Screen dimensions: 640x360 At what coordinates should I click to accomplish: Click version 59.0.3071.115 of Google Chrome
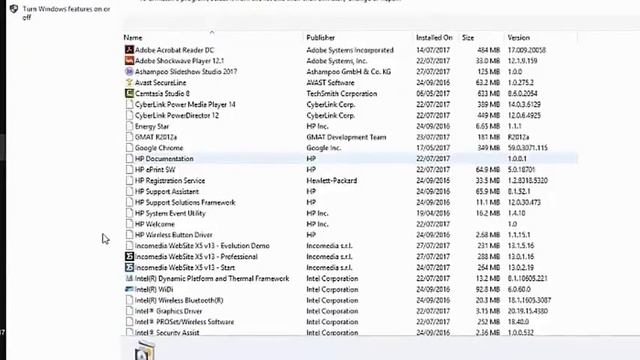[527, 148]
